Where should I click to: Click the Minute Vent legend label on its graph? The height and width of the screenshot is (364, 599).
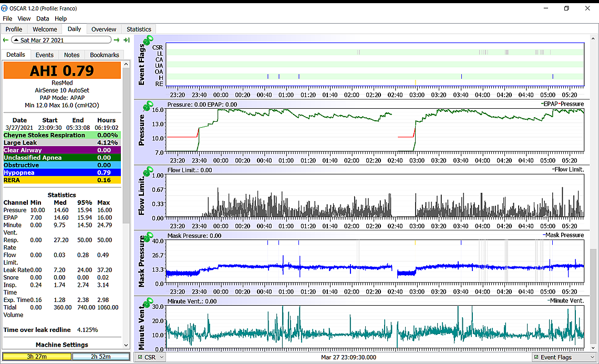(566, 301)
